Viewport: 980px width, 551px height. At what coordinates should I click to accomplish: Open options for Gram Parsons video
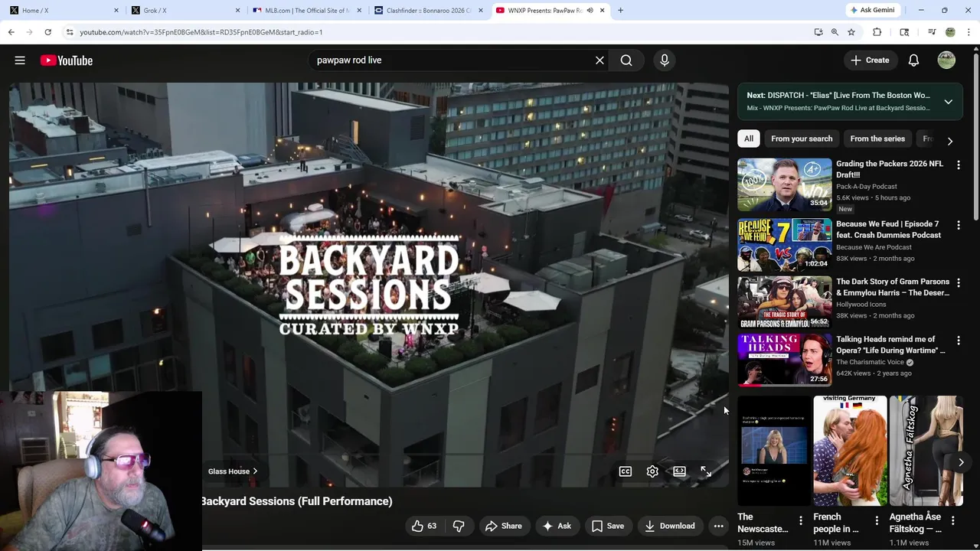[958, 282]
